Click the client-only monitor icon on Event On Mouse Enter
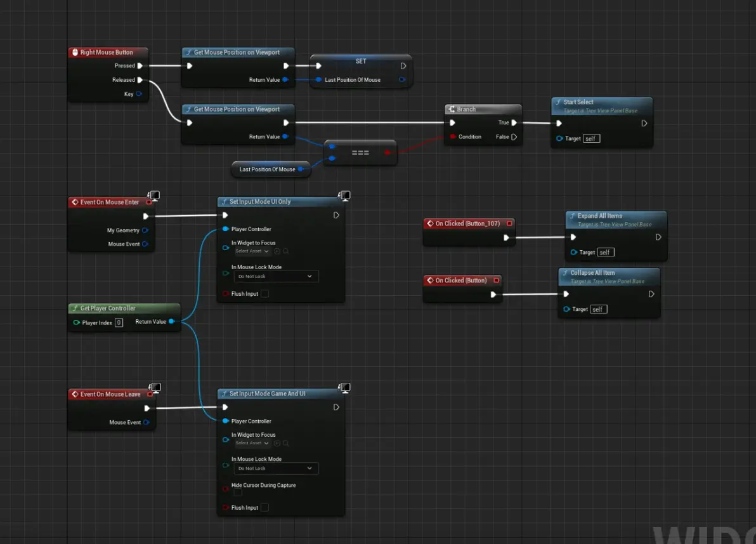 (154, 196)
